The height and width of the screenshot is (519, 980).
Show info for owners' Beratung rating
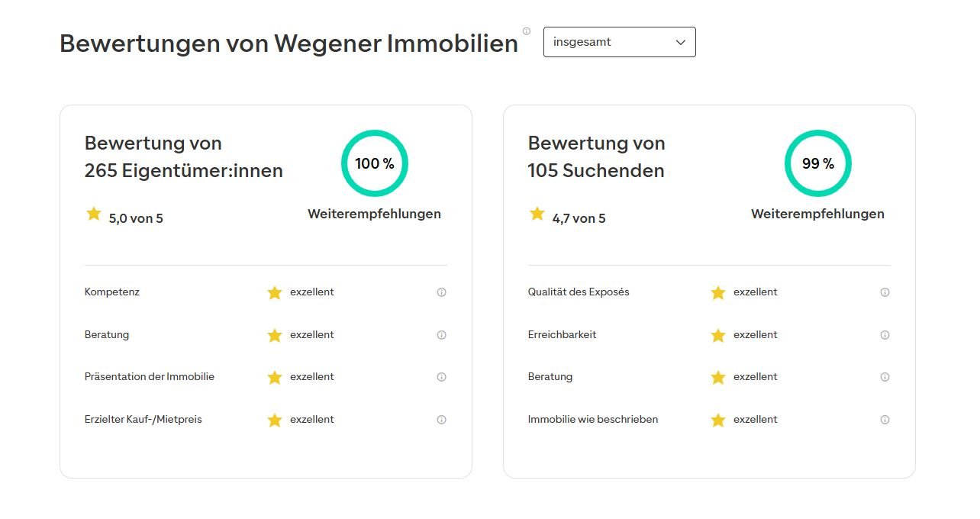[441, 335]
